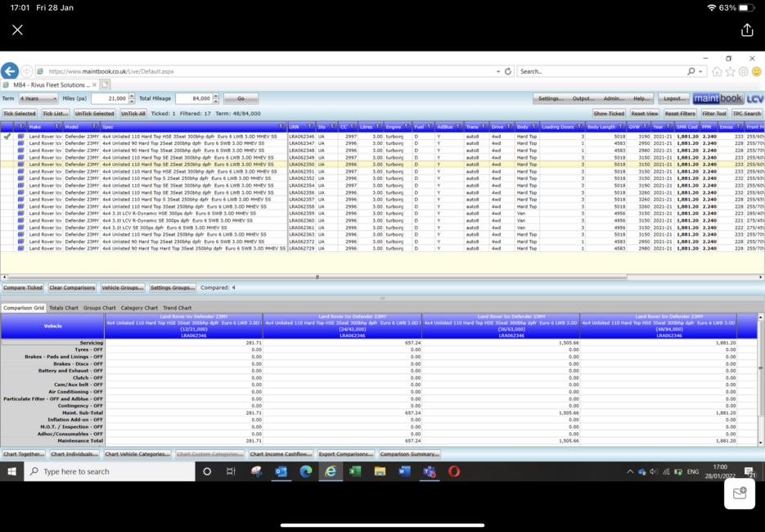Click the browser forward arrow button

(27, 71)
